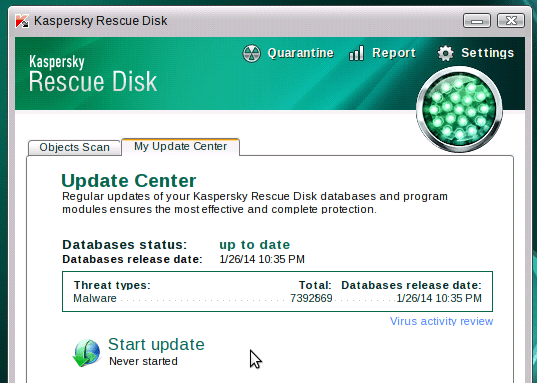The image size is (537, 383).
Task: Click the 'Malware' threat type row
Action: 277,298
